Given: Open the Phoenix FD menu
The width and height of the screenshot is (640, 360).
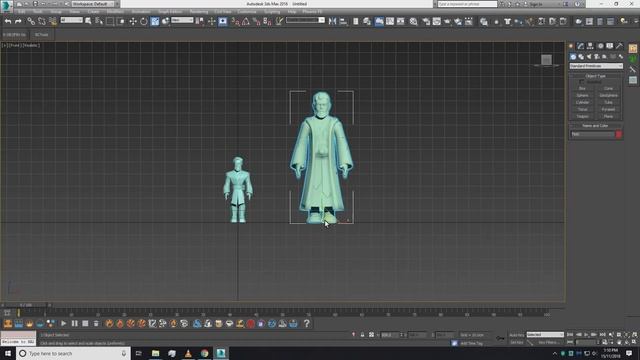Looking at the screenshot, I should [312, 12].
